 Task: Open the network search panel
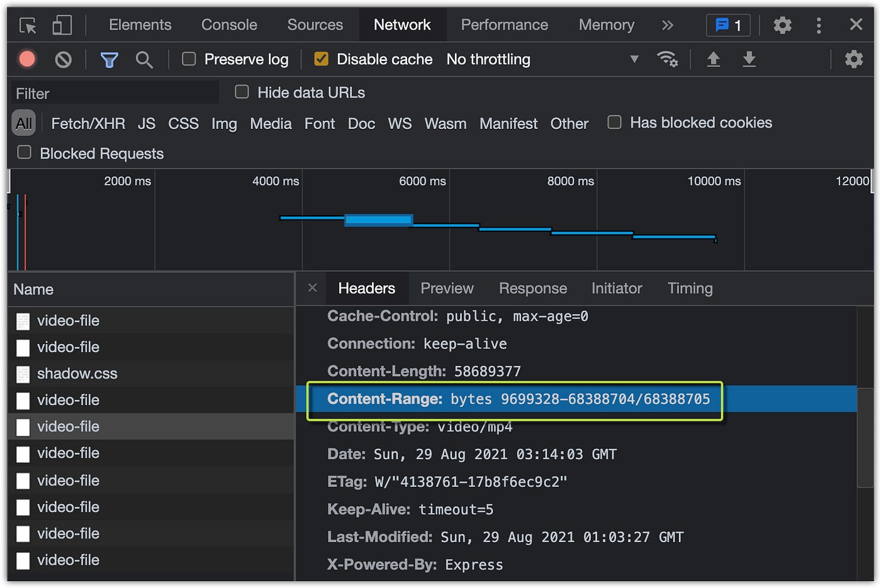144,58
